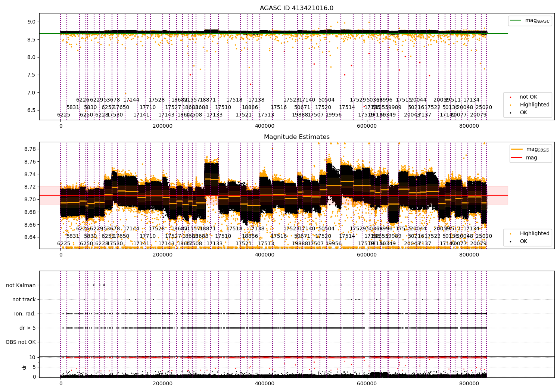Click the '200000' x tick under bottom plot

pos(163,383)
